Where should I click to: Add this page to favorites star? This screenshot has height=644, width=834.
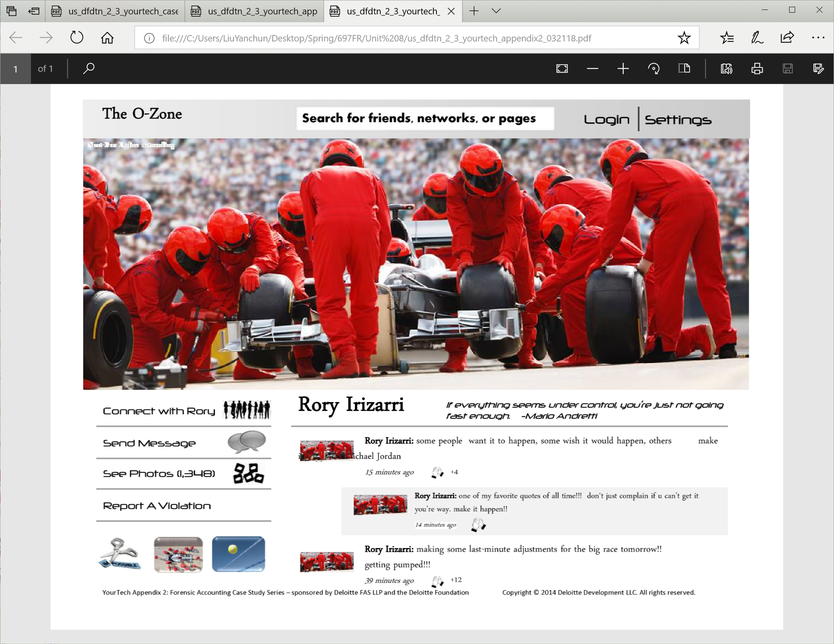(x=684, y=38)
